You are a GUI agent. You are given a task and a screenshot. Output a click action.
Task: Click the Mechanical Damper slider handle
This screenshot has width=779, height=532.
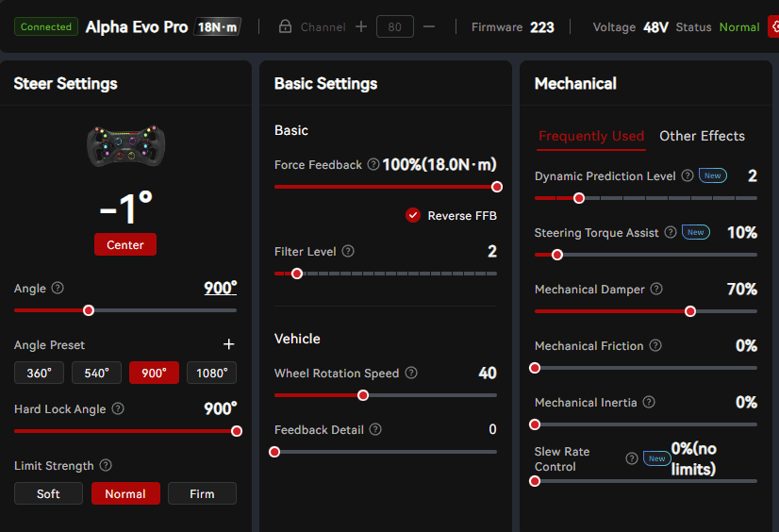(690, 311)
